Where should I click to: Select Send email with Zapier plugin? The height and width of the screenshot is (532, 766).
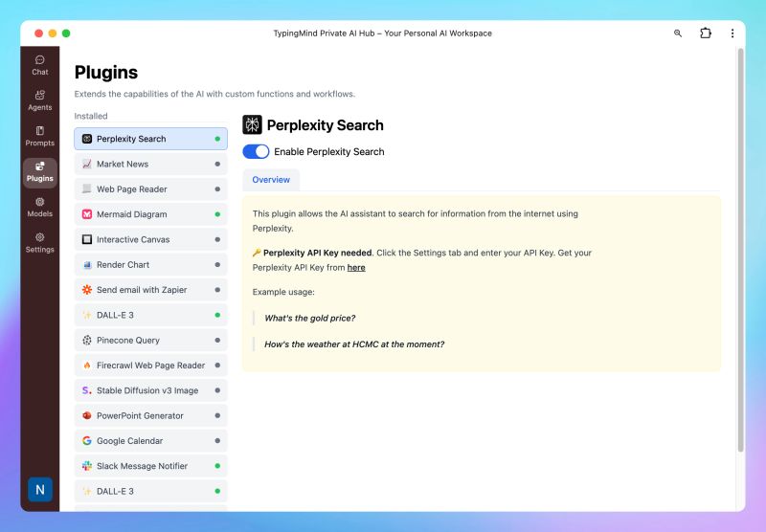[151, 289]
